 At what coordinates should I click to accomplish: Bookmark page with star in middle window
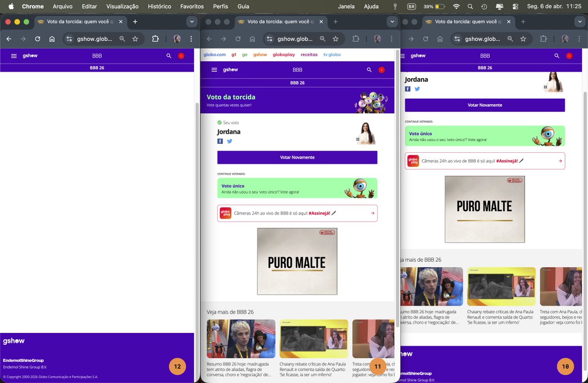(x=335, y=39)
